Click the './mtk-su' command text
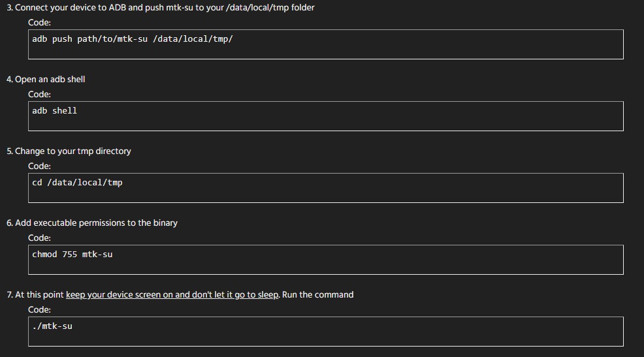644x357 pixels. (52, 326)
